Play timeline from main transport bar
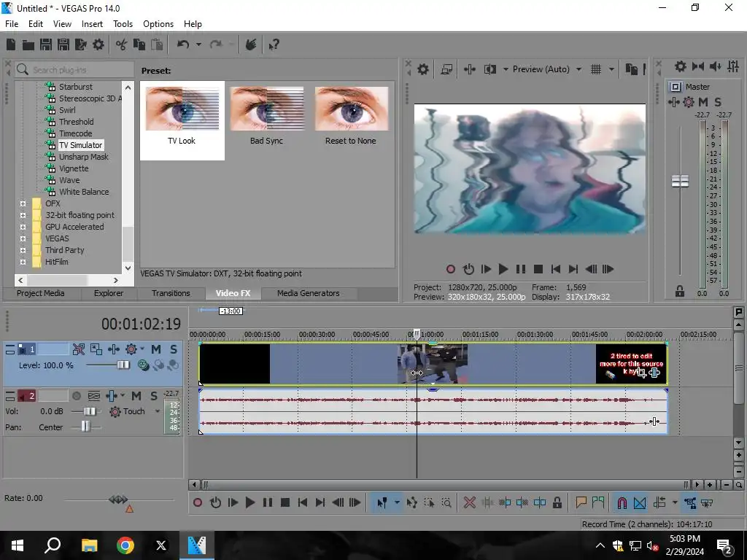 click(x=249, y=502)
